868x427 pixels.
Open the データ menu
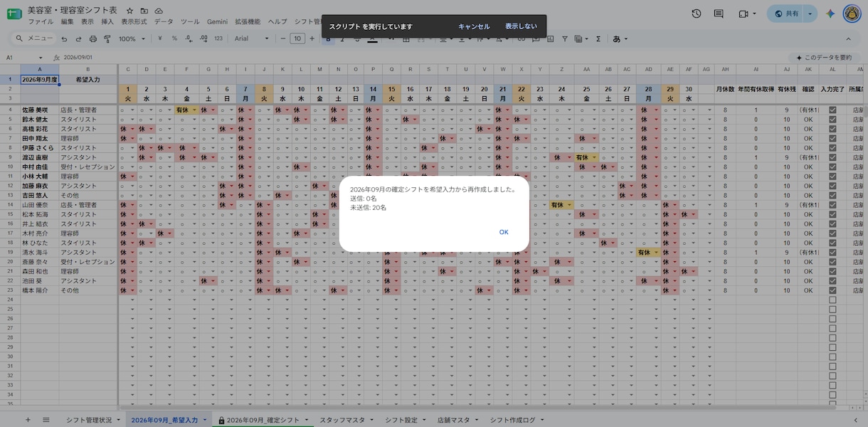coord(164,22)
